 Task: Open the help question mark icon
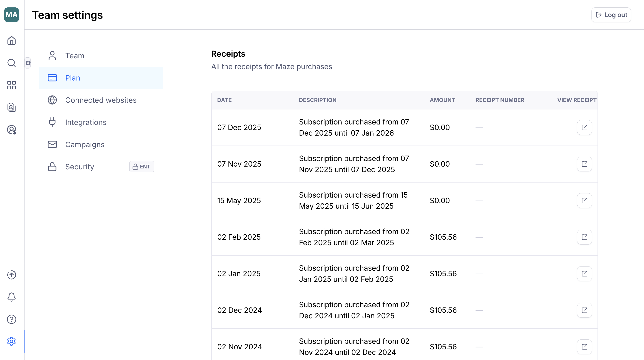point(12,319)
